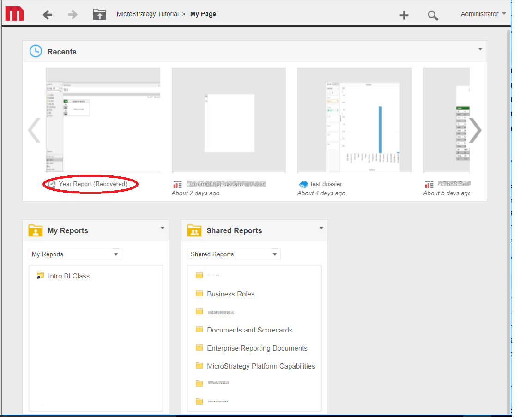532x417 pixels.
Task: Go back with the back arrow
Action: (x=48, y=15)
